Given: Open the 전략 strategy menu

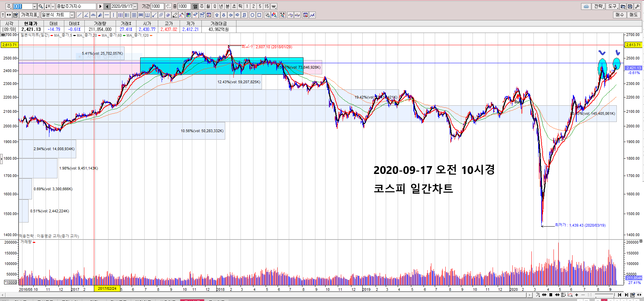Looking at the screenshot, I should (599, 6).
